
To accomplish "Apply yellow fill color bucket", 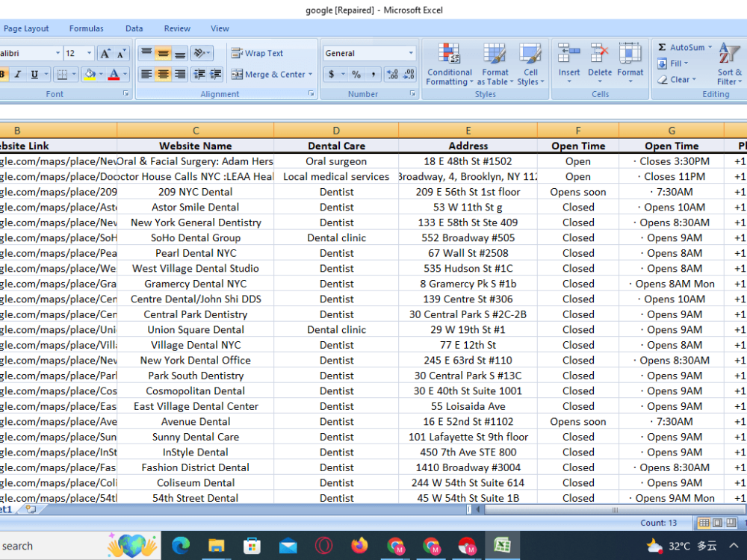I will pyautogui.click(x=89, y=74).
